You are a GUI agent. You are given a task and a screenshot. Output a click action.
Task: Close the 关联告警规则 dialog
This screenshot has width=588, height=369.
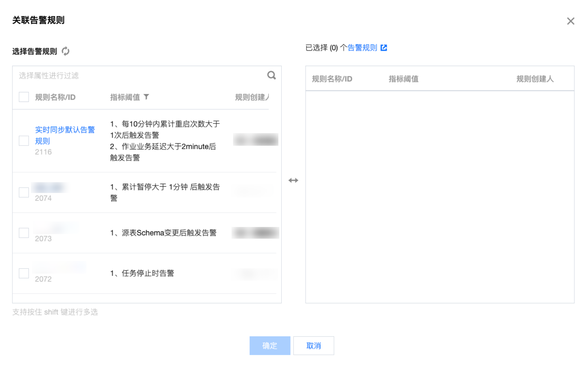570,21
